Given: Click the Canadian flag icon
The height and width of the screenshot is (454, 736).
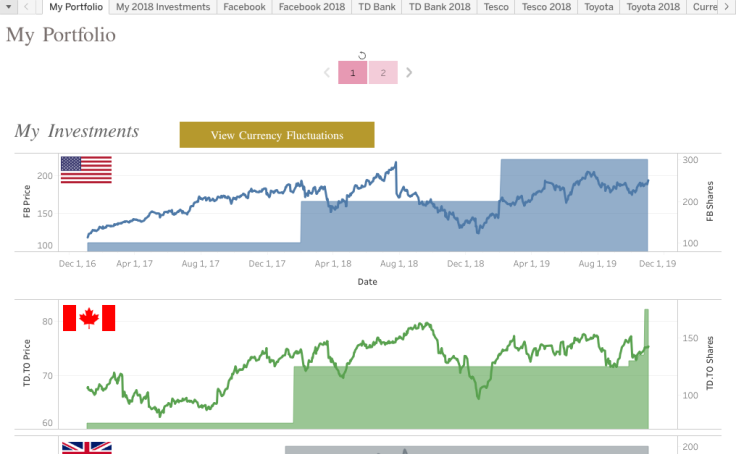Looking at the screenshot, I should point(89,318).
